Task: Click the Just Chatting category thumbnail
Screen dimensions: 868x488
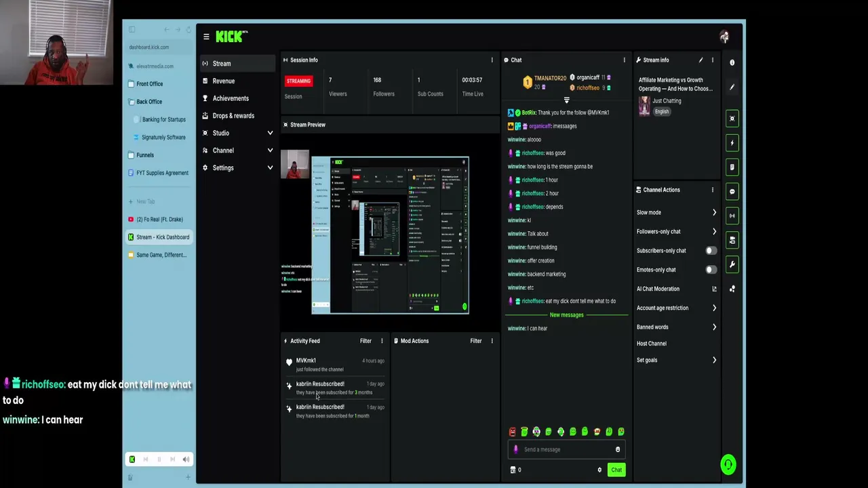Action: pos(644,106)
